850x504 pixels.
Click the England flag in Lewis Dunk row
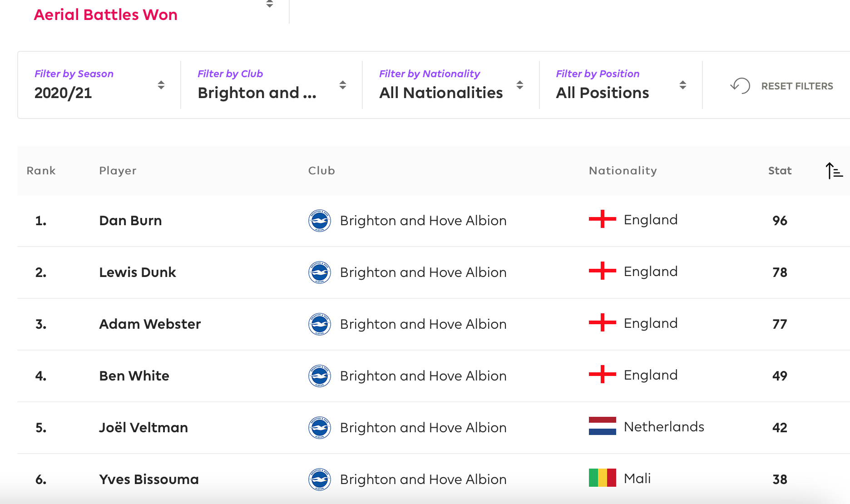603,271
